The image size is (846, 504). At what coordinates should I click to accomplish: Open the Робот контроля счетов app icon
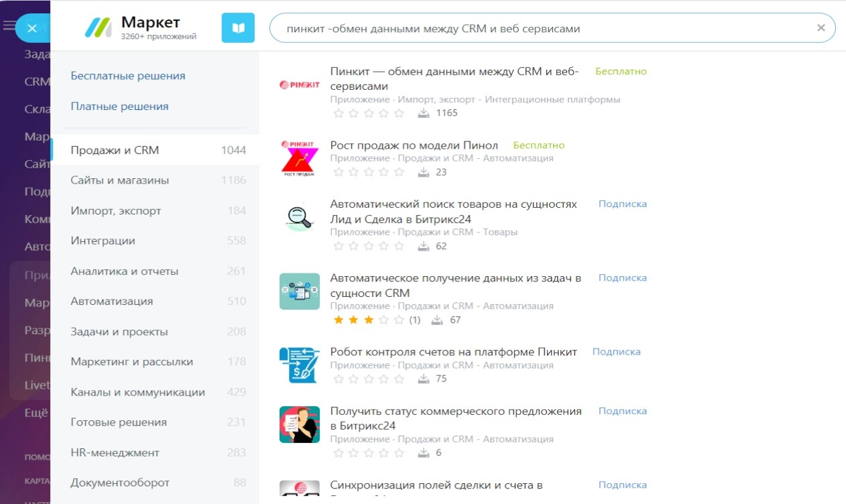click(x=299, y=365)
